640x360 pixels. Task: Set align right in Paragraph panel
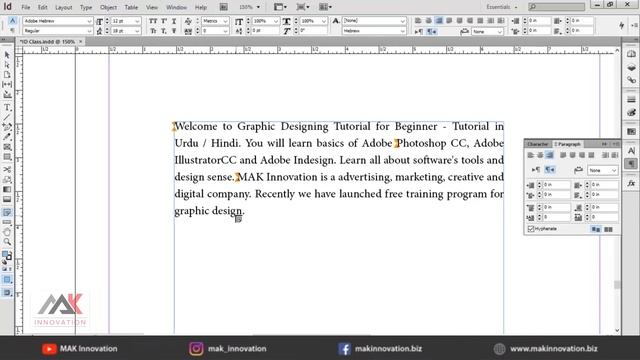pos(549,155)
